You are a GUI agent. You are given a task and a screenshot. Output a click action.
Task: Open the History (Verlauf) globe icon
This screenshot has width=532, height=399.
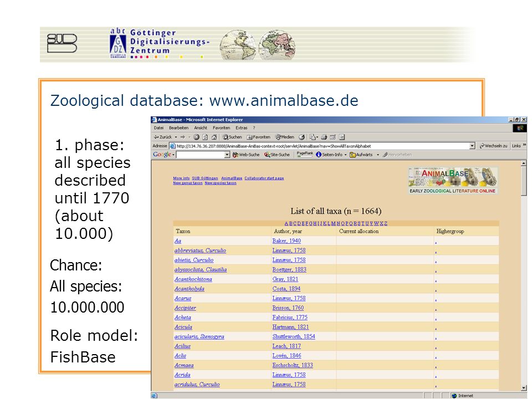click(x=301, y=137)
